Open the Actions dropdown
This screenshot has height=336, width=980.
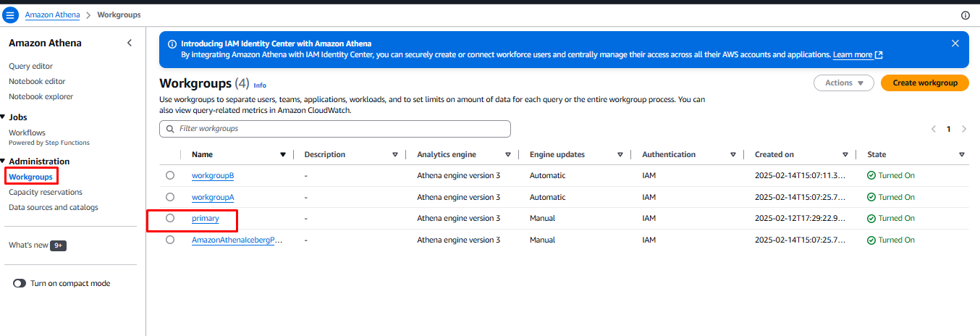point(843,83)
